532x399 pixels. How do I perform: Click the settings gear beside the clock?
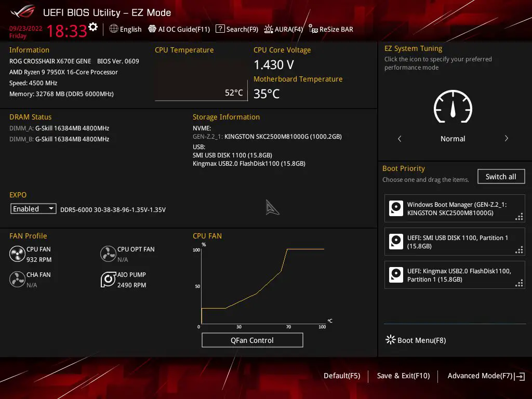(93, 27)
